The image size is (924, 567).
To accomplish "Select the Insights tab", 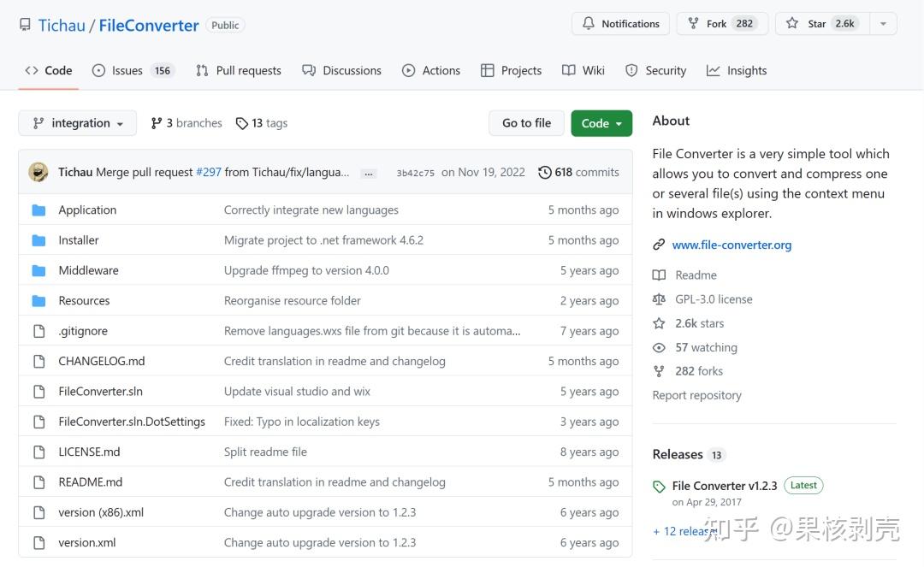I will point(737,71).
